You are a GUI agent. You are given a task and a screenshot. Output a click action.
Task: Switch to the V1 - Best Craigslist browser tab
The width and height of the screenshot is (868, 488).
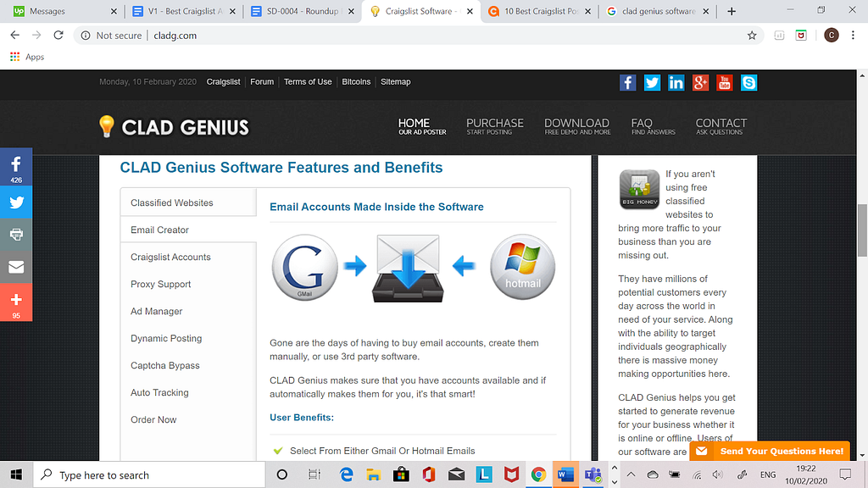tap(184, 11)
